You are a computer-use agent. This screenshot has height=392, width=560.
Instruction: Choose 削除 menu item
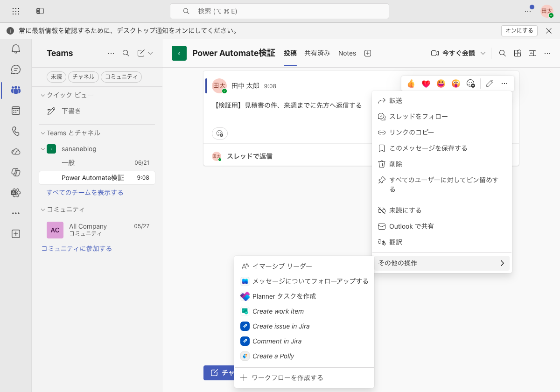pyautogui.click(x=442, y=164)
